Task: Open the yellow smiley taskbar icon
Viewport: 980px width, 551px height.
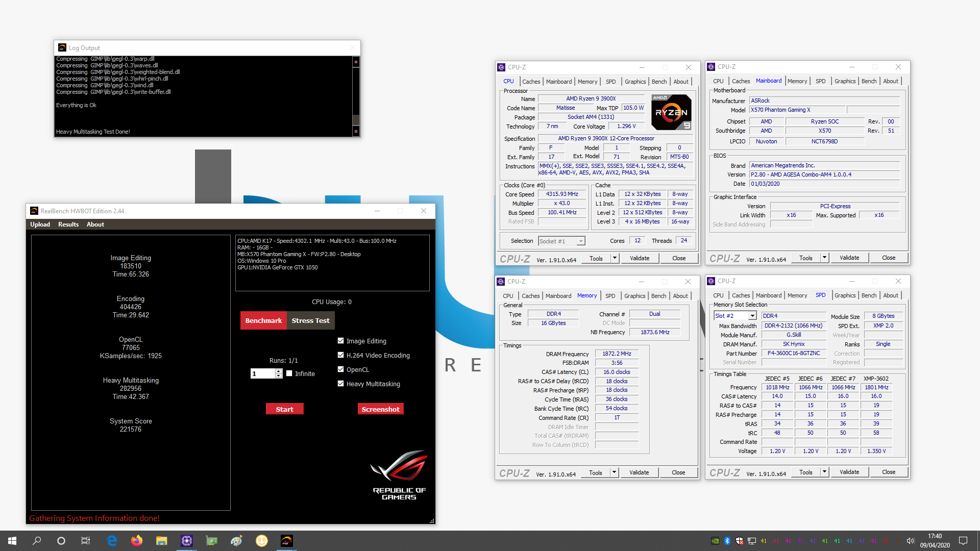Action: coord(262,541)
